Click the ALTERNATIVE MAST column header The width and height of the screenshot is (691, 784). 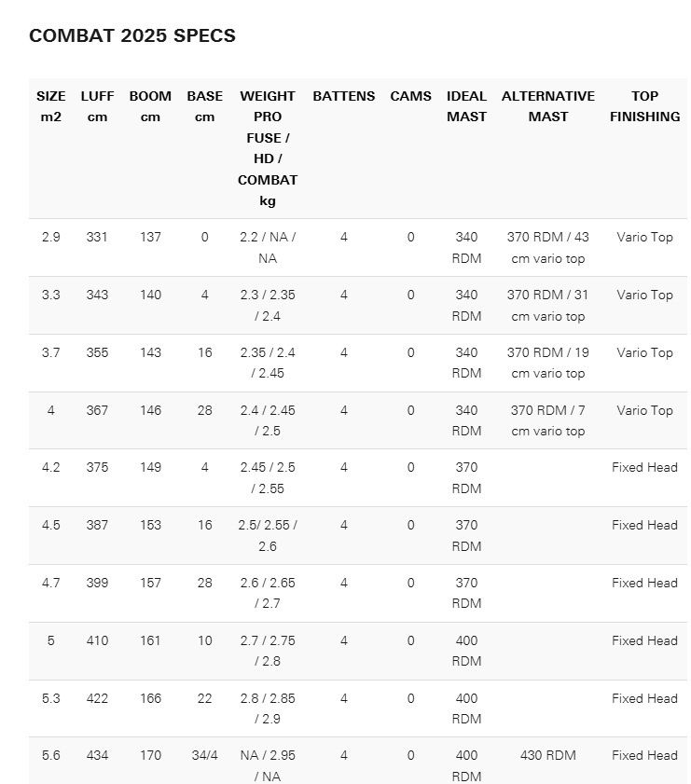tap(548, 106)
